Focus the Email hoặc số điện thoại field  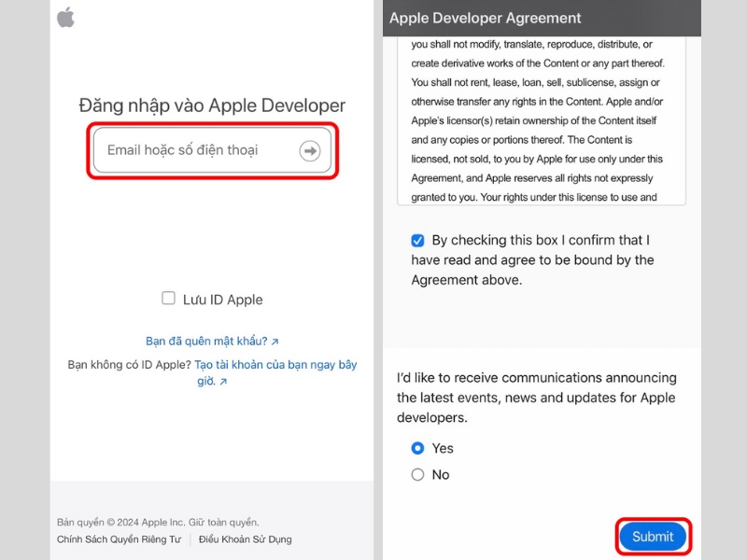(213, 150)
